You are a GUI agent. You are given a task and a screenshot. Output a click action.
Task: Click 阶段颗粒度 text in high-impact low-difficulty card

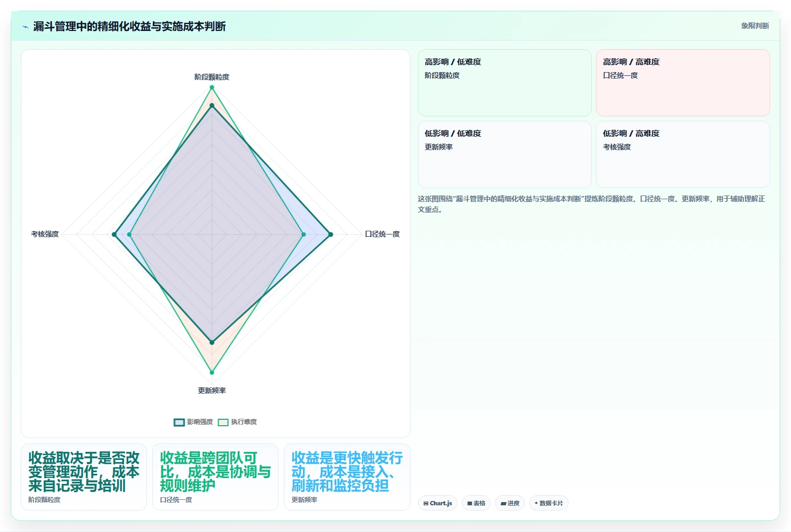point(442,75)
